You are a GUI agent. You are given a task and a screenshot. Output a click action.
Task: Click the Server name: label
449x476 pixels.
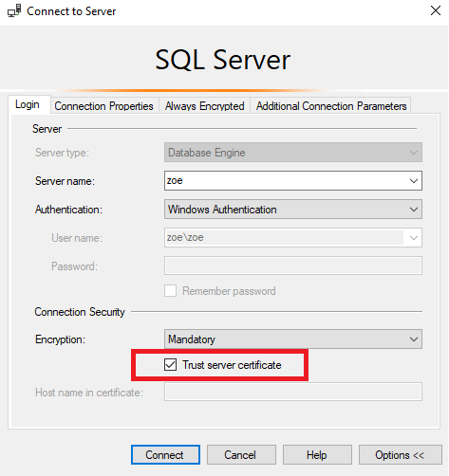tap(65, 181)
